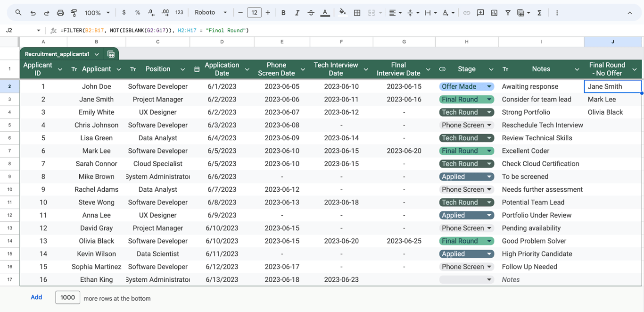Image resolution: width=644 pixels, height=312 pixels.
Task: Open the functions (sigma) menu
Action: (539, 13)
